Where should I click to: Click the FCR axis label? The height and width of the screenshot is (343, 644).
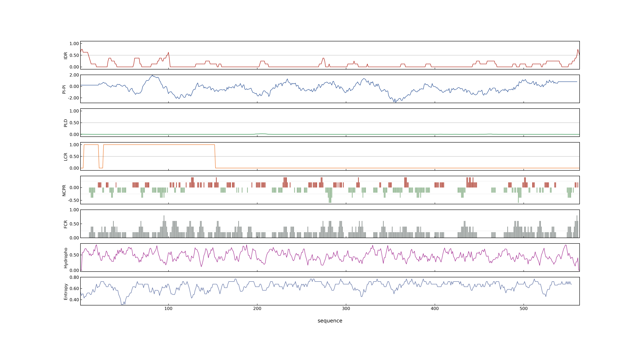tap(66, 224)
